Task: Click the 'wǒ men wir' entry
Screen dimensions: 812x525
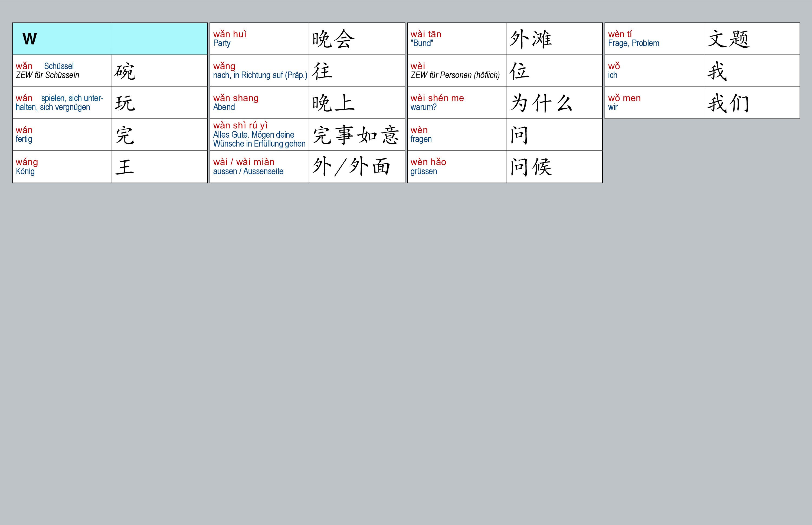Action: tap(654, 103)
